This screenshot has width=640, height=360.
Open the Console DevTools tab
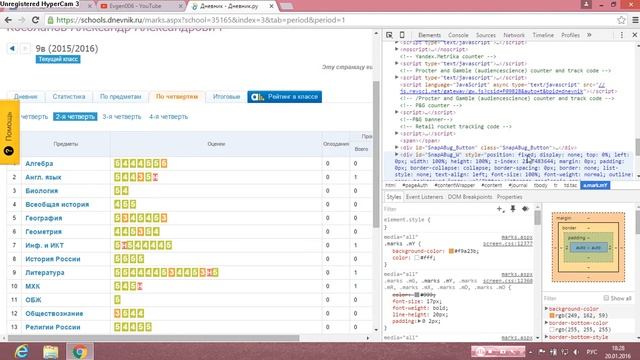tap(458, 35)
